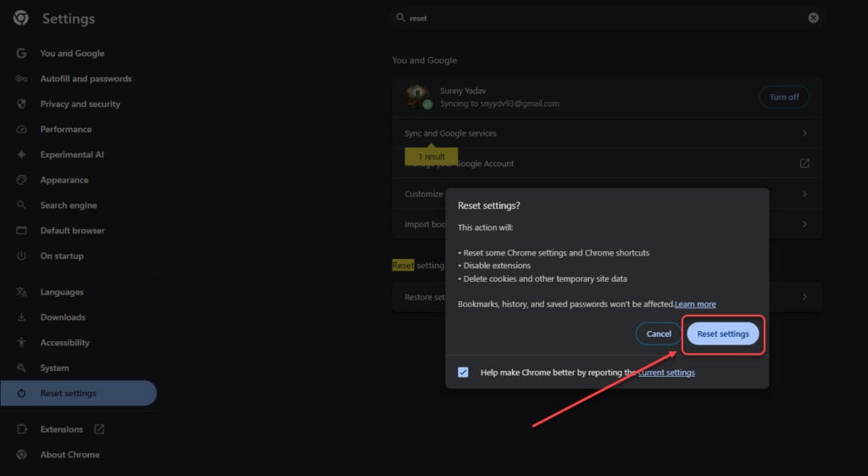Open the Learn more link in dialog
This screenshot has width=868, height=476.
coord(695,305)
